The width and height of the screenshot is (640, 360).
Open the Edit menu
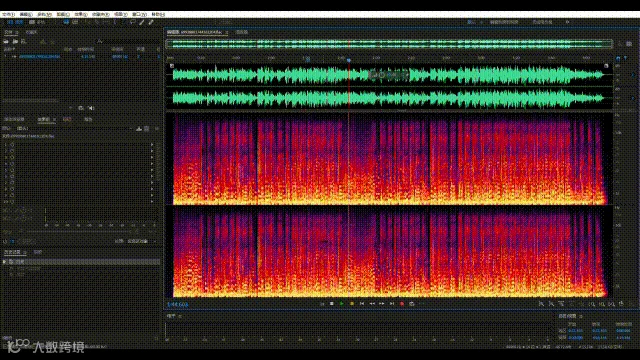[25, 14]
